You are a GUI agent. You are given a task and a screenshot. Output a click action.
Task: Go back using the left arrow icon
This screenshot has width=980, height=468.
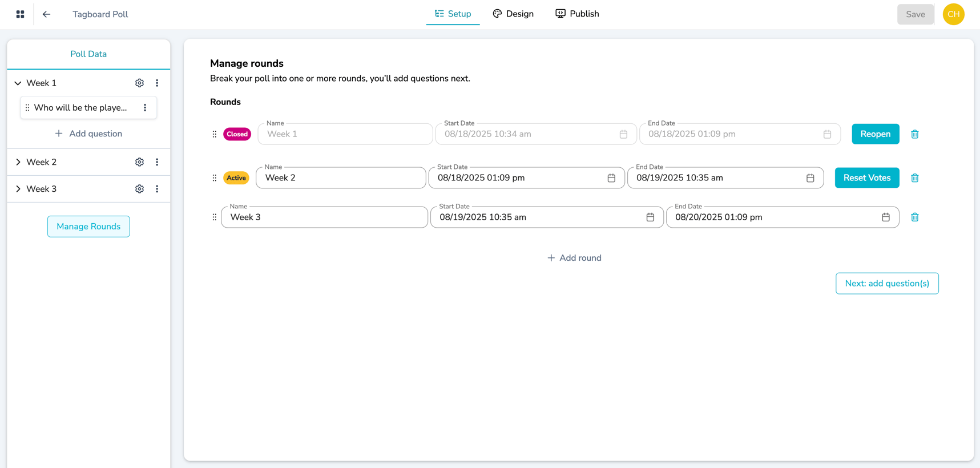pos(47,14)
